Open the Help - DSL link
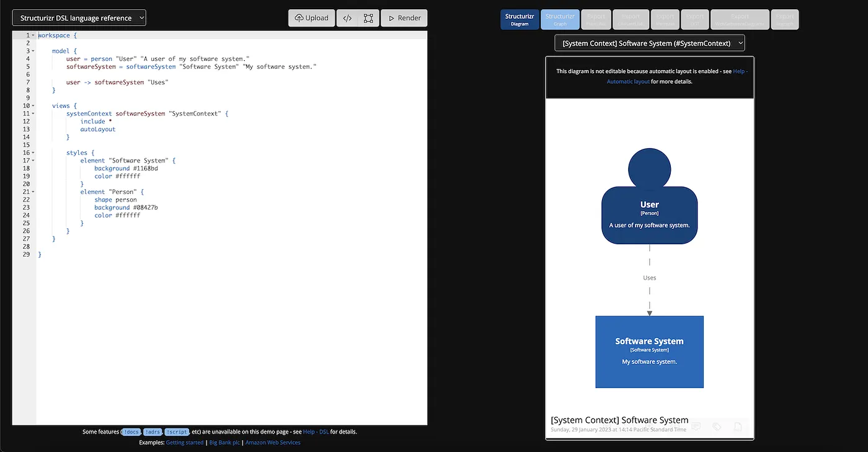 316,432
